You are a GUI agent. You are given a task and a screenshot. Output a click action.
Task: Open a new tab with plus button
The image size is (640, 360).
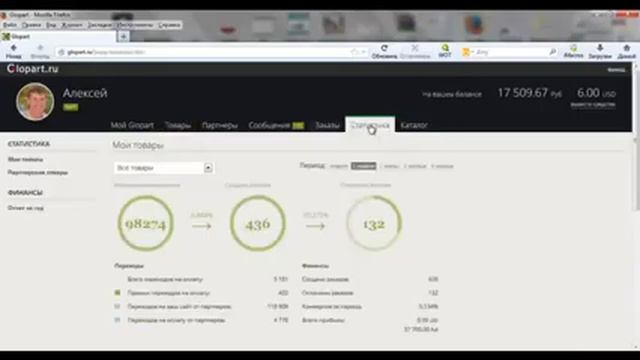pos(123,36)
